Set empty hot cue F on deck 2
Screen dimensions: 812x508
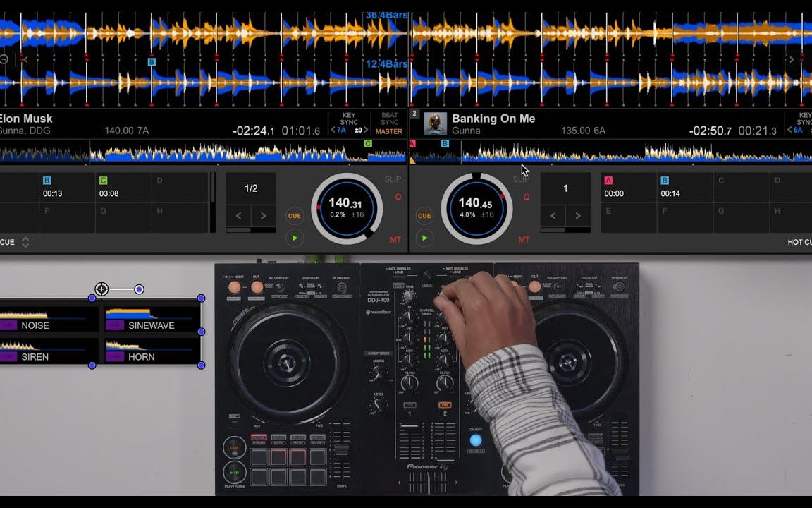point(684,218)
